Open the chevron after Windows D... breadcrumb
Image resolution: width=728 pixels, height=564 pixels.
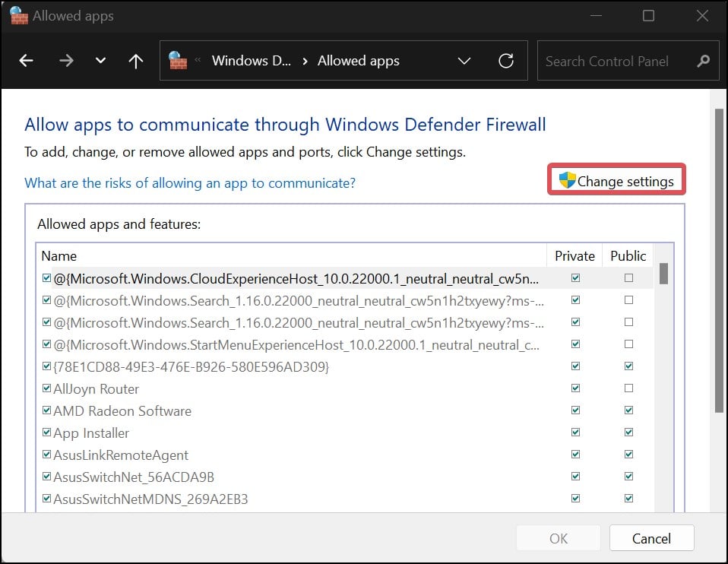tap(305, 61)
